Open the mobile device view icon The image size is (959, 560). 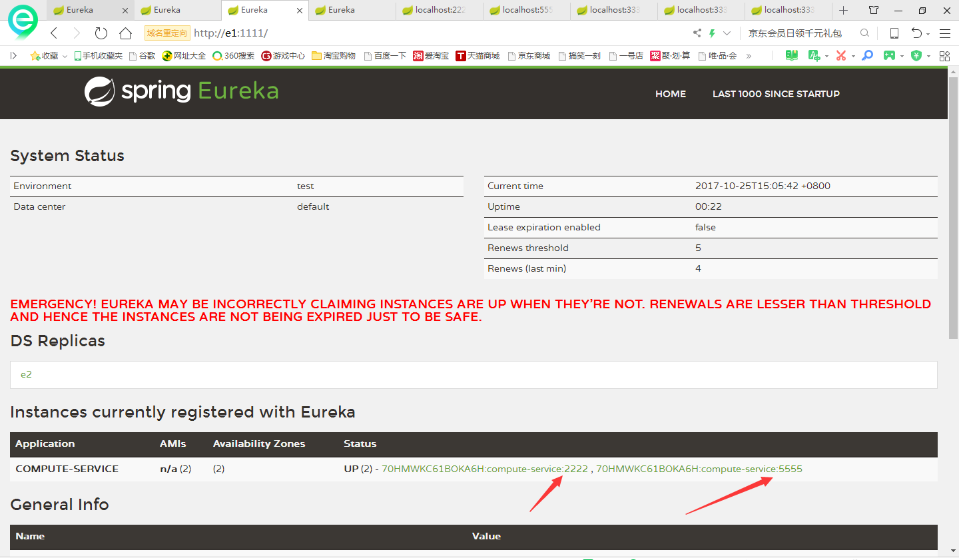(x=894, y=33)
